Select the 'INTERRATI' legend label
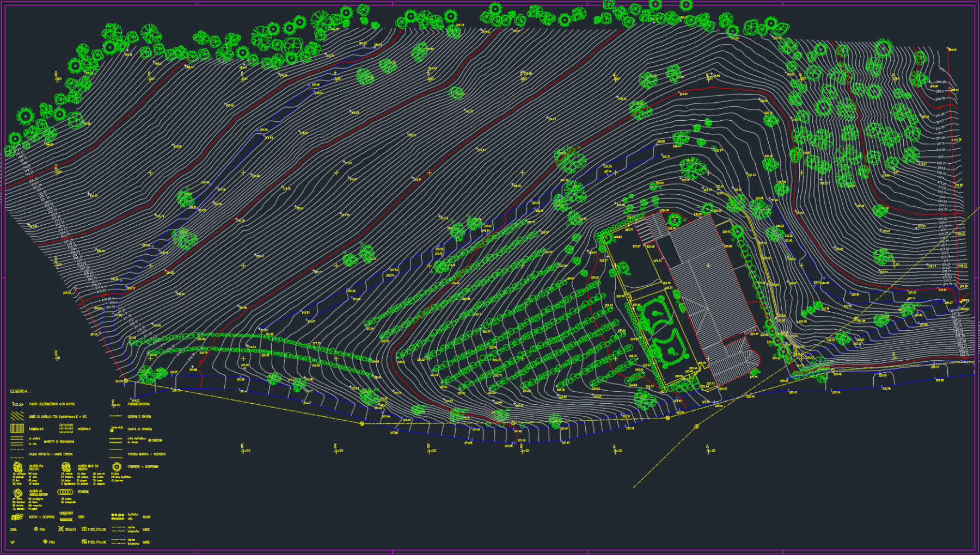The width and height of the screenshot is (980, 555). click(84, 429)
